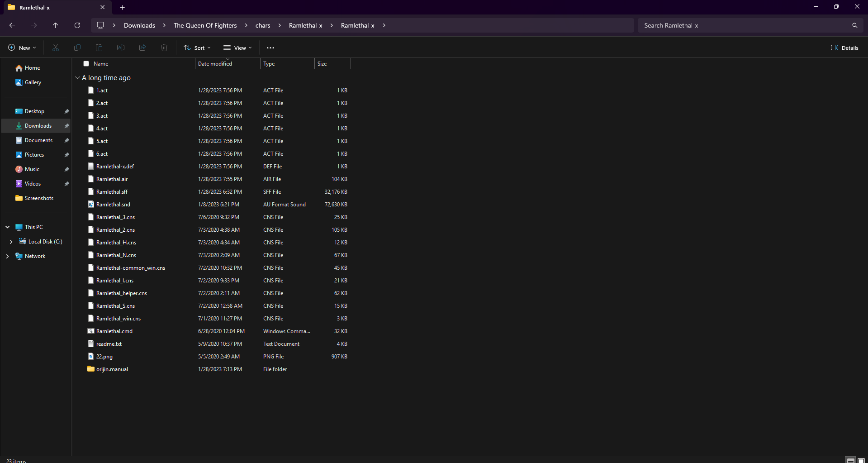Toggle the Details pane
868x463 pixels.
click(x=844, y=48)
